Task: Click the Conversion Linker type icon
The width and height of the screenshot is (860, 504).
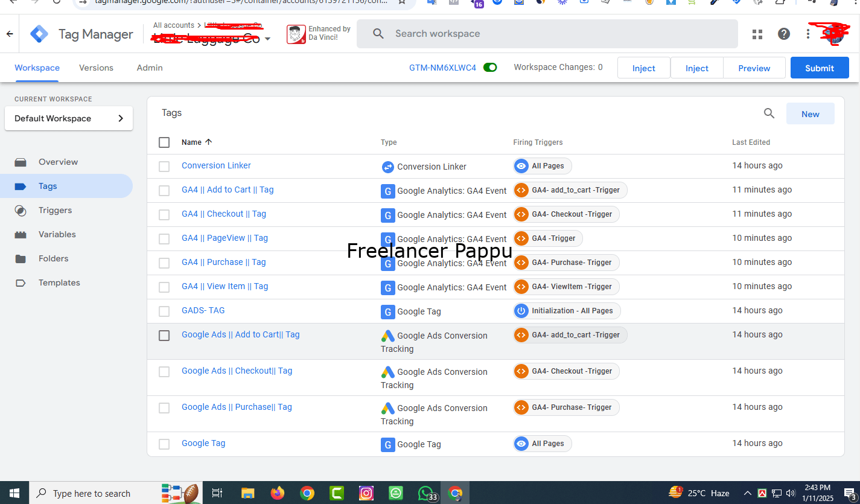Action: point(387,167)
